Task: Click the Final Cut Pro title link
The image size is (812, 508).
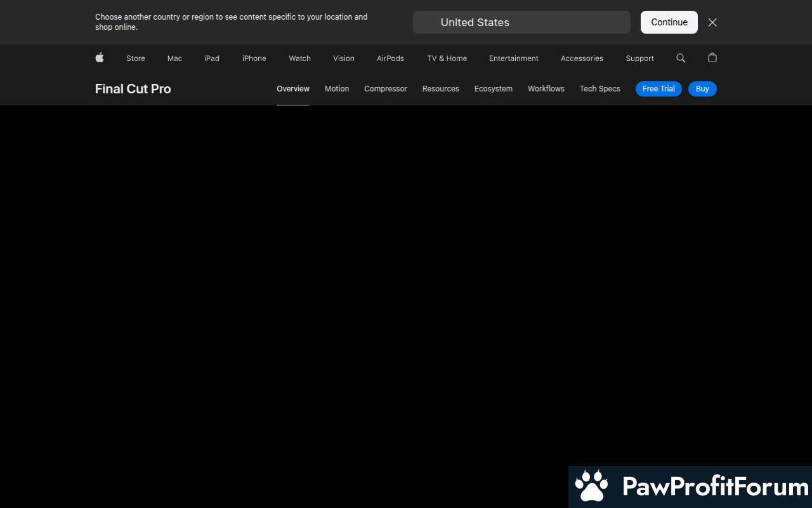Action: pos(133,89)
